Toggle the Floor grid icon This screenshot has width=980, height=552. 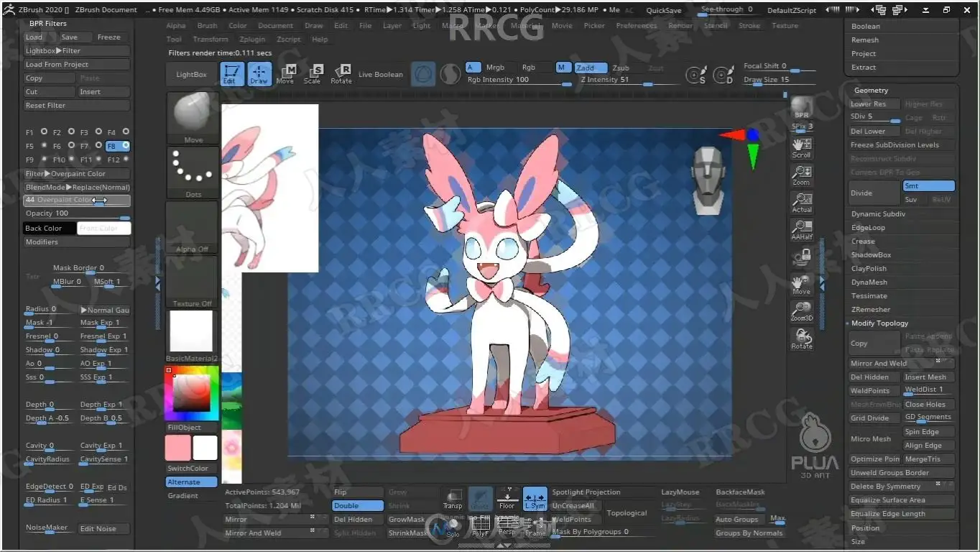tap(507, 499)
